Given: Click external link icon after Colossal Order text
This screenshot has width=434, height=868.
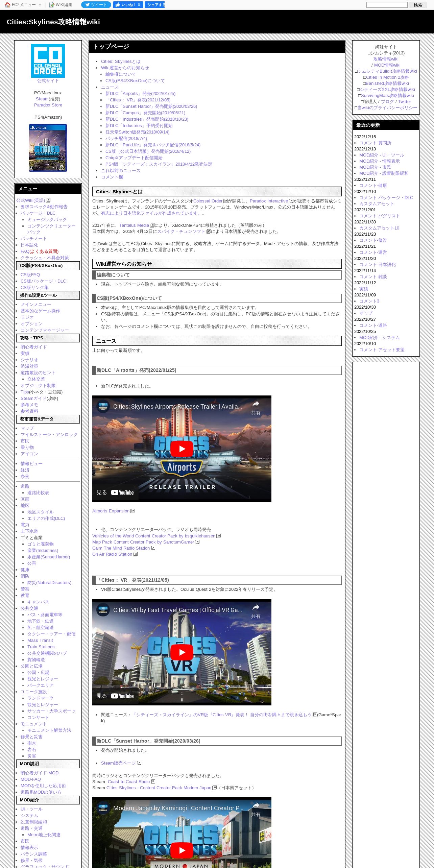Looking at the screenshot, I should 226,201.
